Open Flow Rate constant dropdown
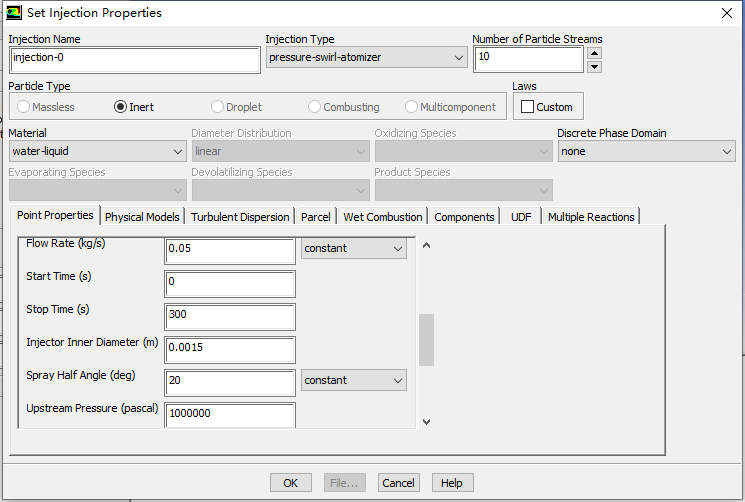Screen dimensions: 745x502 click(x=354, y=248)
